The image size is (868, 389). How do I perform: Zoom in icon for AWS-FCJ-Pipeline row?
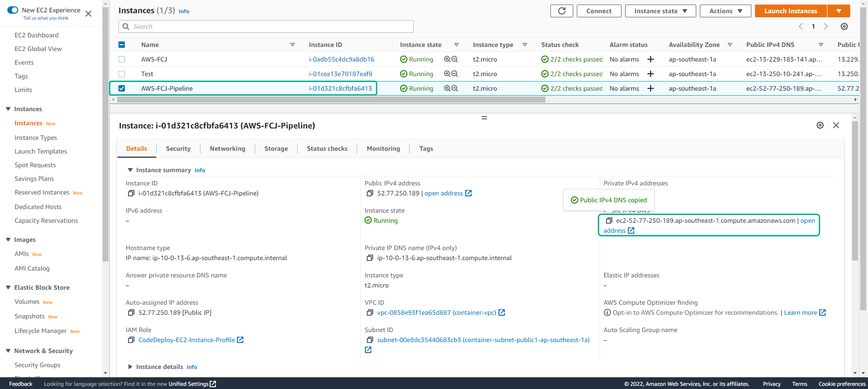[447, 88]
